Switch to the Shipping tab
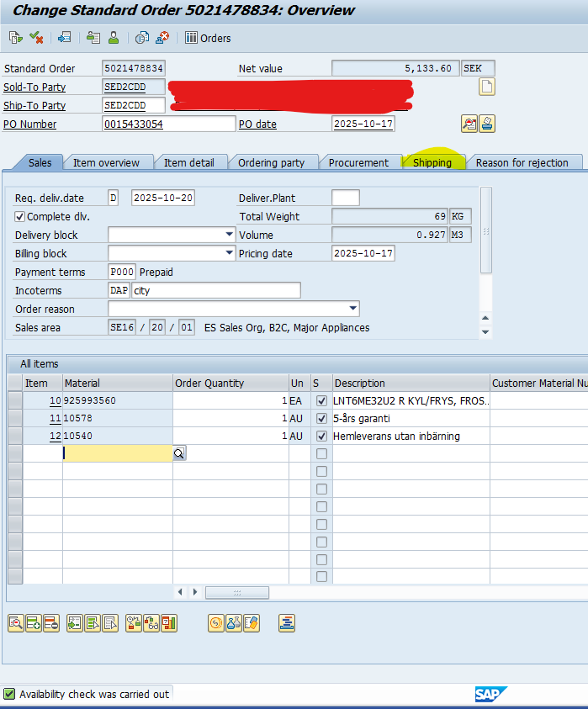588x709 pixels. tap(432, 163)
